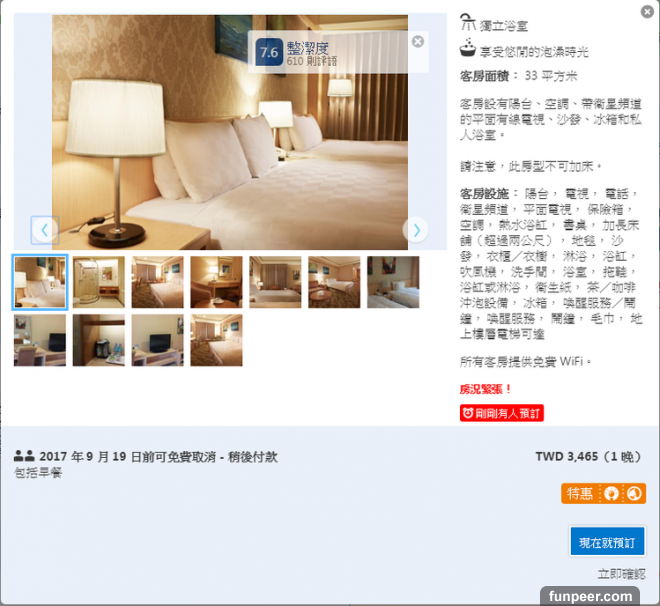This screenshot has height=606, width=660.
Task: Advance to the next room photo
Action: coord(416,230)
